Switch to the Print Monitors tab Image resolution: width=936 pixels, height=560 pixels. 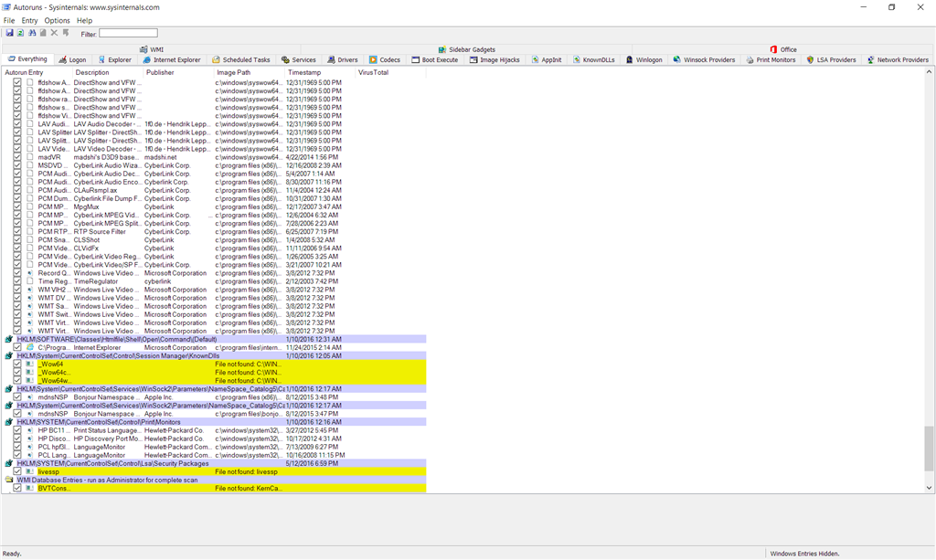770,59
